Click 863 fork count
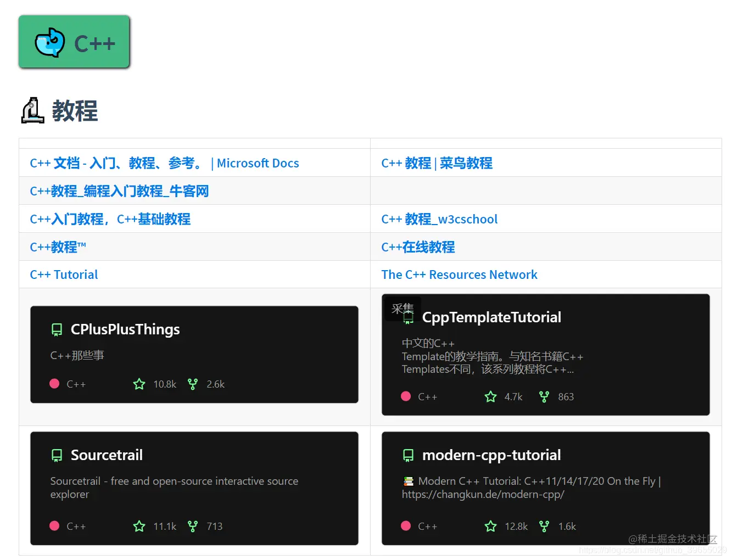The height and width of the screenshot is (560, 732). (566, 397)
